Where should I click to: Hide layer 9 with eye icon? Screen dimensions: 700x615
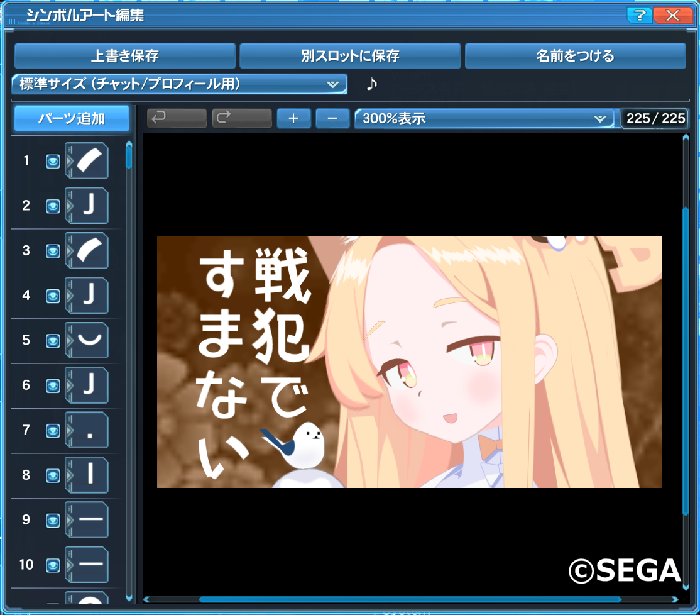(x=53, y=520)
